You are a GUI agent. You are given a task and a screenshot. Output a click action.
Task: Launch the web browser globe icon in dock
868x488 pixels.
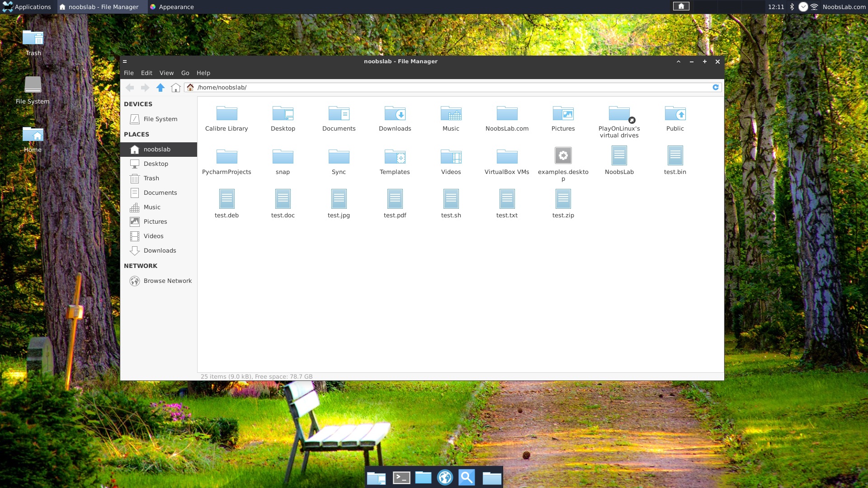click(445, 477)
